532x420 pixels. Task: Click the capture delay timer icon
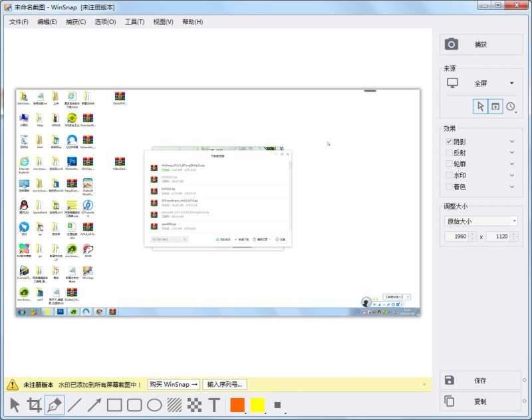pyautogui.click(x=509, y=107)
